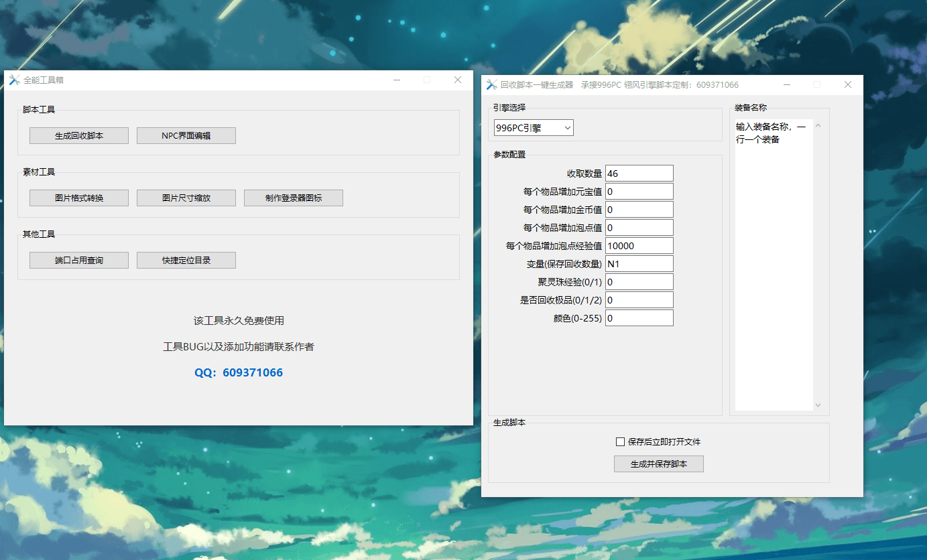Click the 快捷定位目录 button
This screenshot has width=927, height=560.
tap(186, 260)
